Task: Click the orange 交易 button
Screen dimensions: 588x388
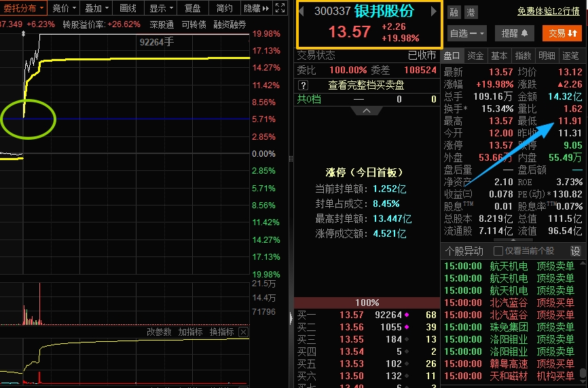Action: pos(562,33)
